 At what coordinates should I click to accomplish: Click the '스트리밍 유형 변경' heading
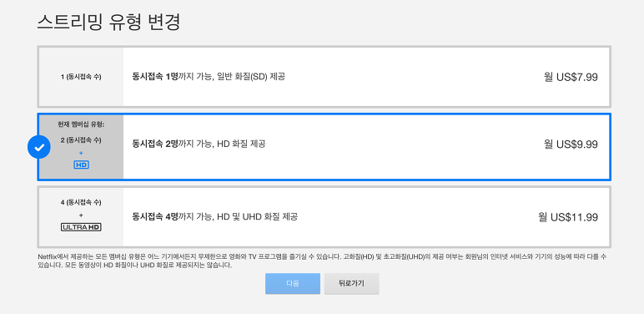[x=108, y=23]
